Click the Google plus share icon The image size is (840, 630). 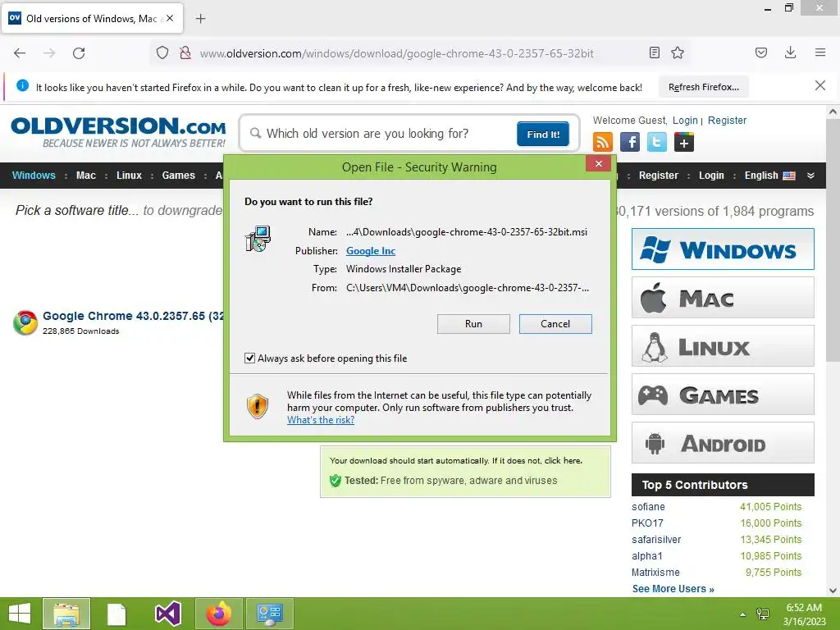point(684,143)
